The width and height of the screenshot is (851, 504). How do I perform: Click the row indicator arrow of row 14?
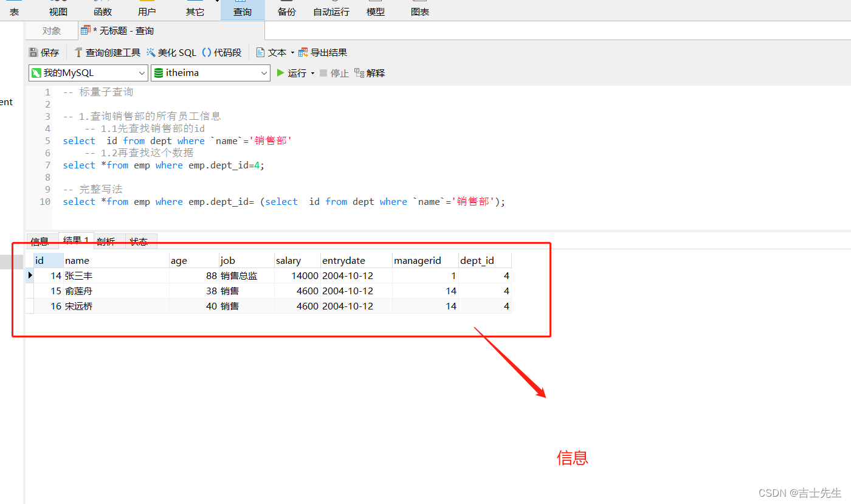click(x=30, y=275)
